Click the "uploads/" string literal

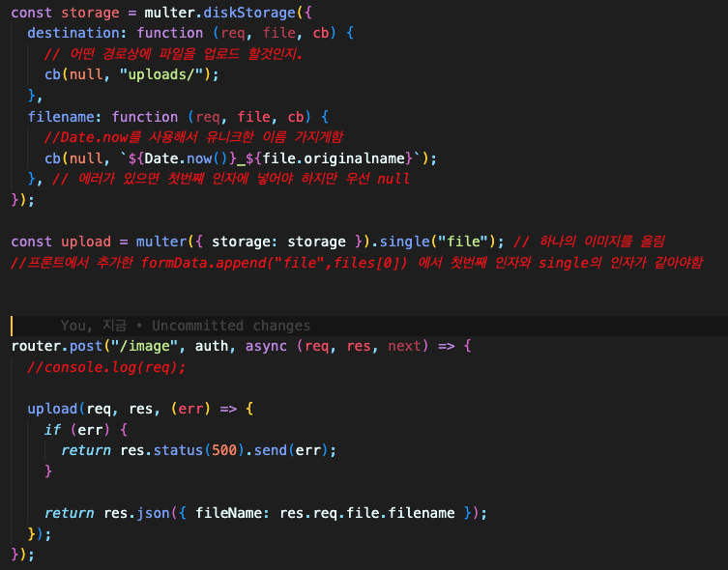point(161,74)
